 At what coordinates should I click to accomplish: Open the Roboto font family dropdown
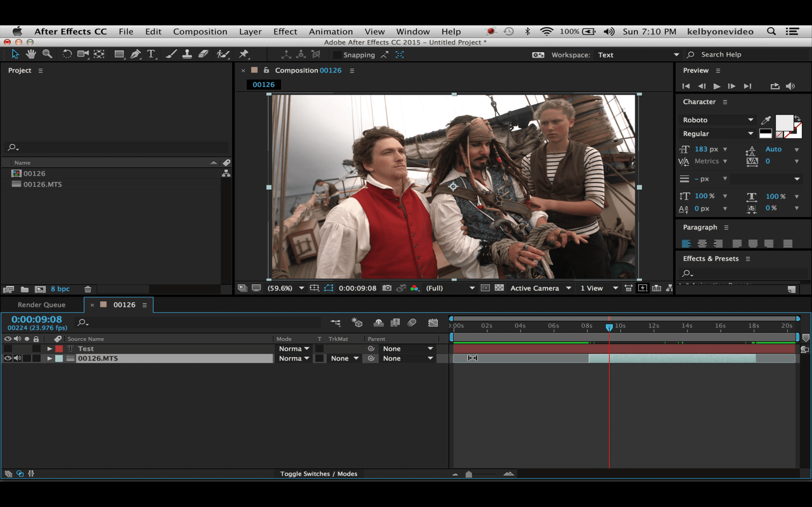coord(750,120)
